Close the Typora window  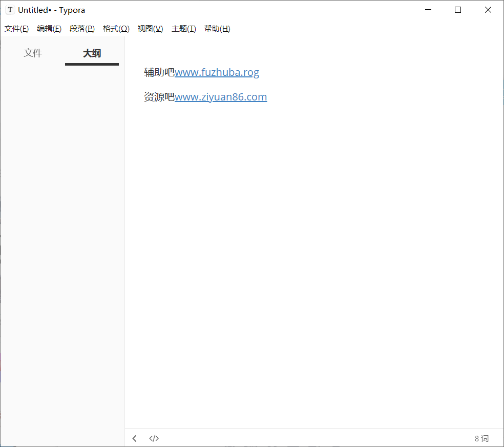(488, 10)
